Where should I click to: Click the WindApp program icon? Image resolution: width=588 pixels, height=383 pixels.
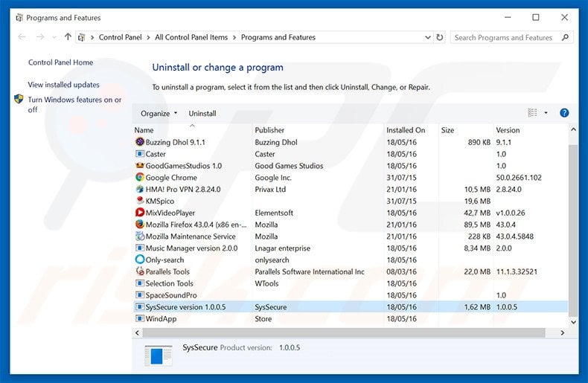[140, 318]
